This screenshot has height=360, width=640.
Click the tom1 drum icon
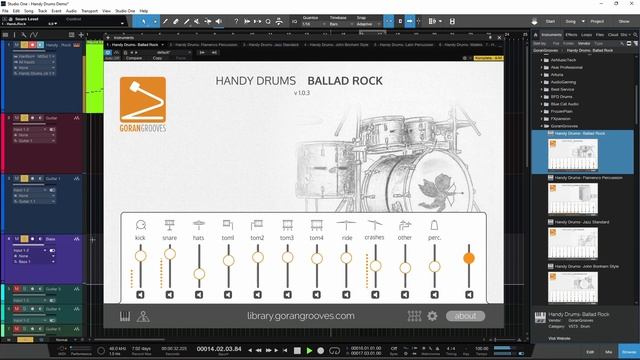point(228,225)
